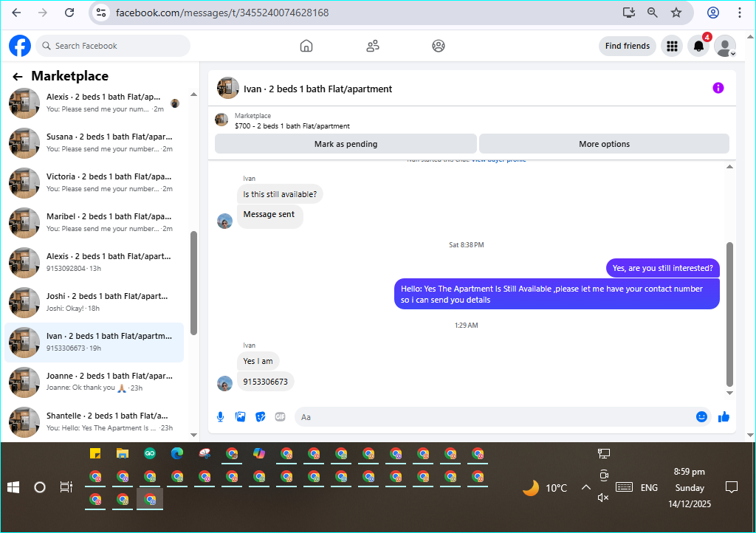Screen dimensions: 756x533
Task: Open Joshi conversation in list
Action: [x=95, y=302]
